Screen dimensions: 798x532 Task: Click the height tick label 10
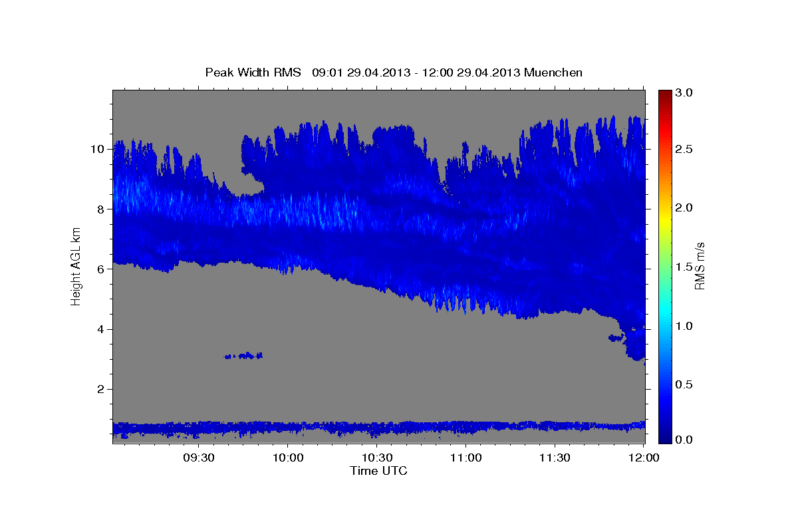98,149
